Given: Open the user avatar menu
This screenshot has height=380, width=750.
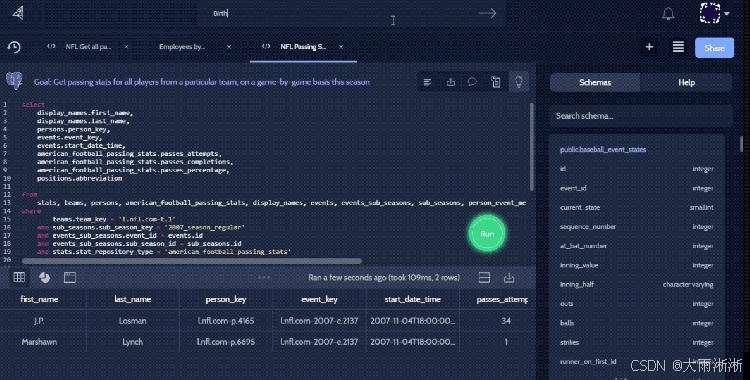Looking at the screenshot, I should tap(715, 13).
